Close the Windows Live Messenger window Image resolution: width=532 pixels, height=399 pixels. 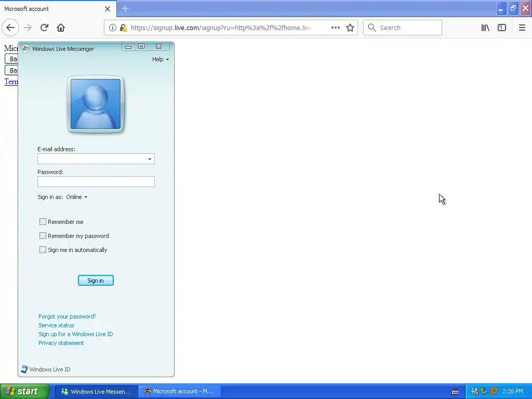158,46
